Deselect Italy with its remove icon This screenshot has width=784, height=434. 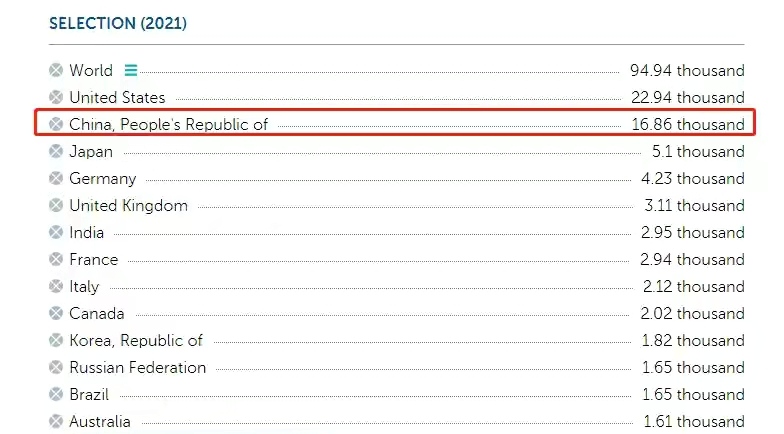pos(56,287)
